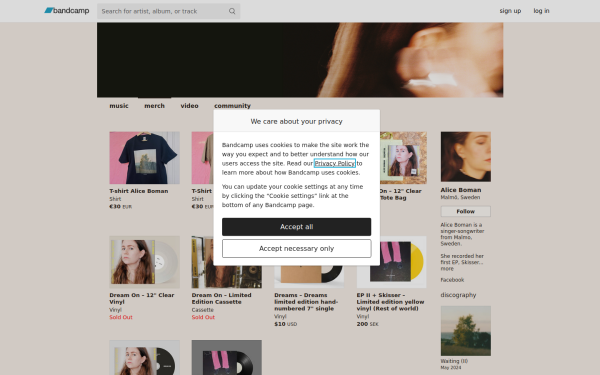Click the Accept all button
Image resolution: width=600 pixels, height=375 pixels.
[x=297, y=227]
